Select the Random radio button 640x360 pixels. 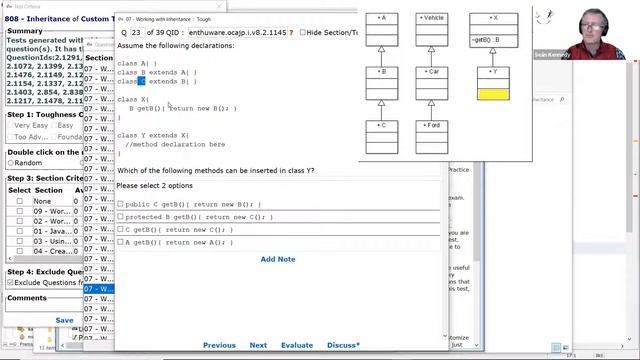(x=11, y=163)
